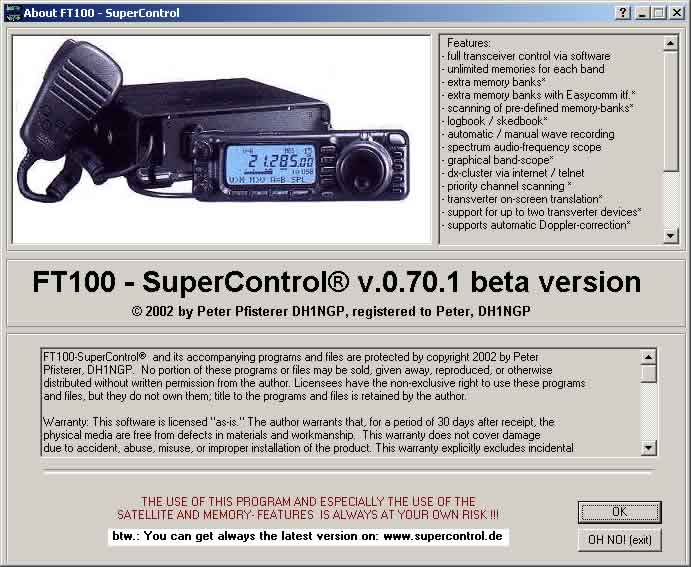This screenshot has height=567, width=691.
Task: Click 'support for up to two transverter devices*'
Action: [544, 212]
